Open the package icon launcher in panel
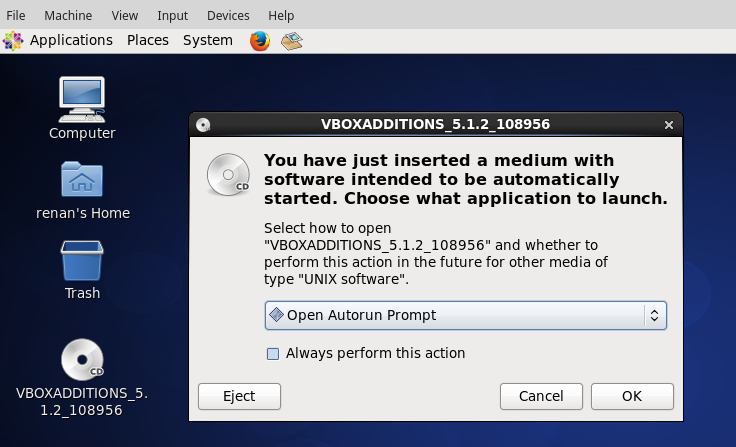The image size is (736, 447). point(291,41)
